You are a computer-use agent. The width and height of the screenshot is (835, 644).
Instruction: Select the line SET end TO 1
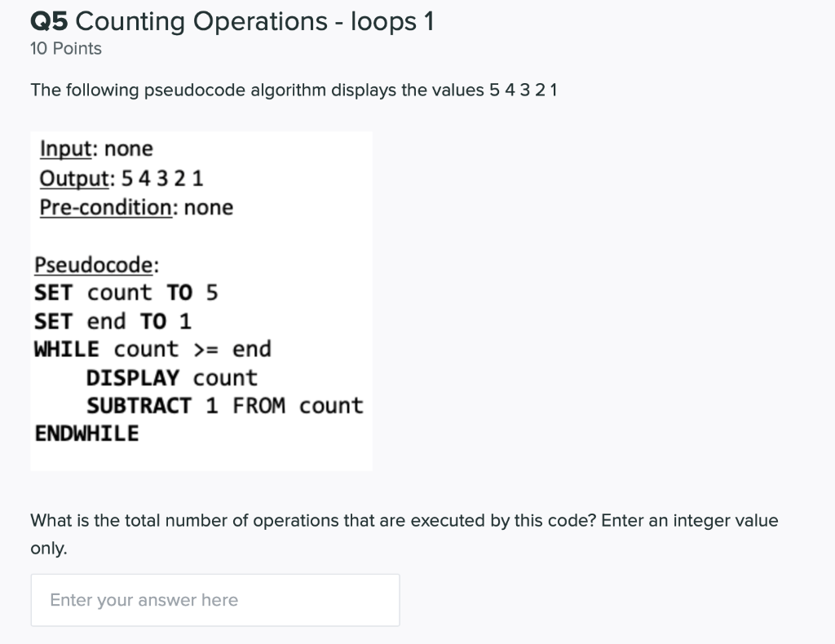tap(113, 320)
